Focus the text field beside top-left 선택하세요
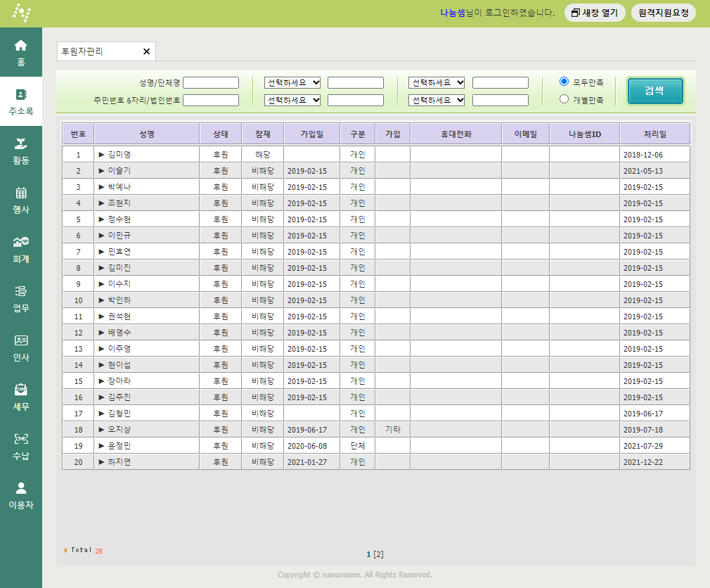The width and height of the screenshot is (710, 588). (x=356, y=82)
